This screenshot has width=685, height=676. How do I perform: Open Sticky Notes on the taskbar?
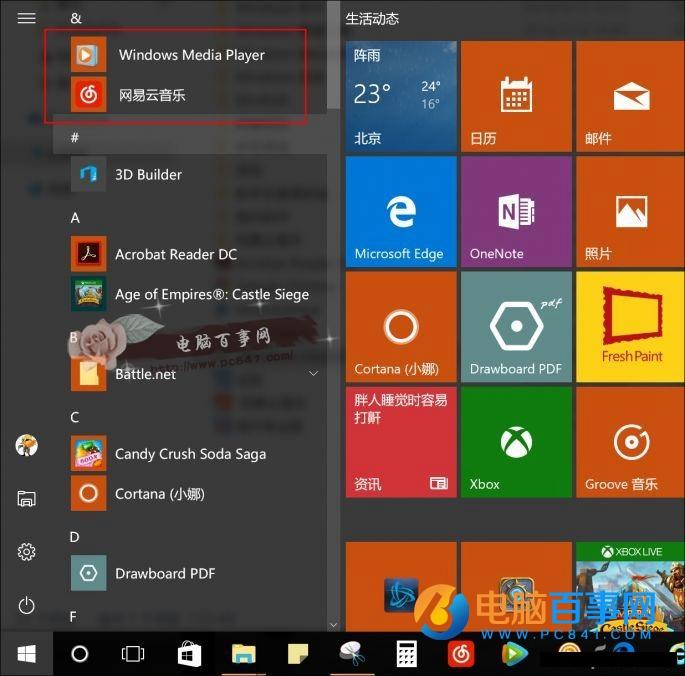point(298,654)
